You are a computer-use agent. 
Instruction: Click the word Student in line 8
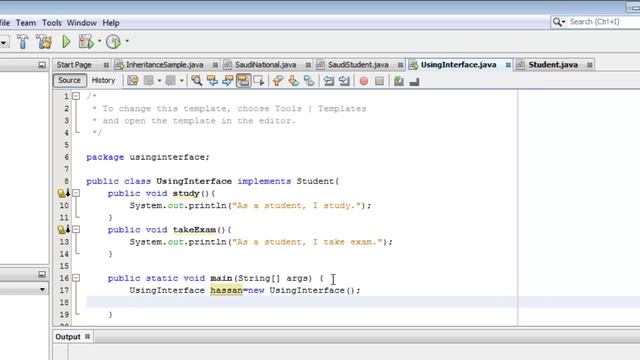315,181
